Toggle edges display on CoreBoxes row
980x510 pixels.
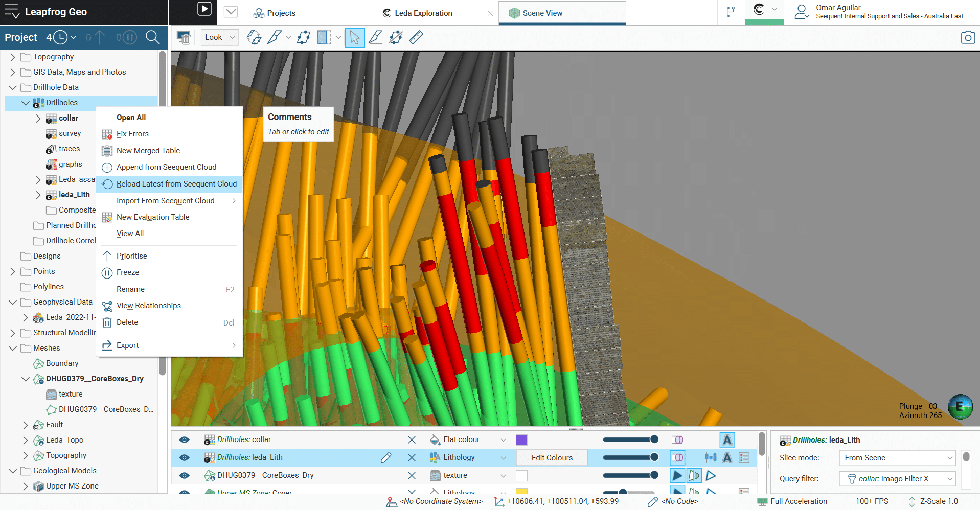[x=711, y=476]
